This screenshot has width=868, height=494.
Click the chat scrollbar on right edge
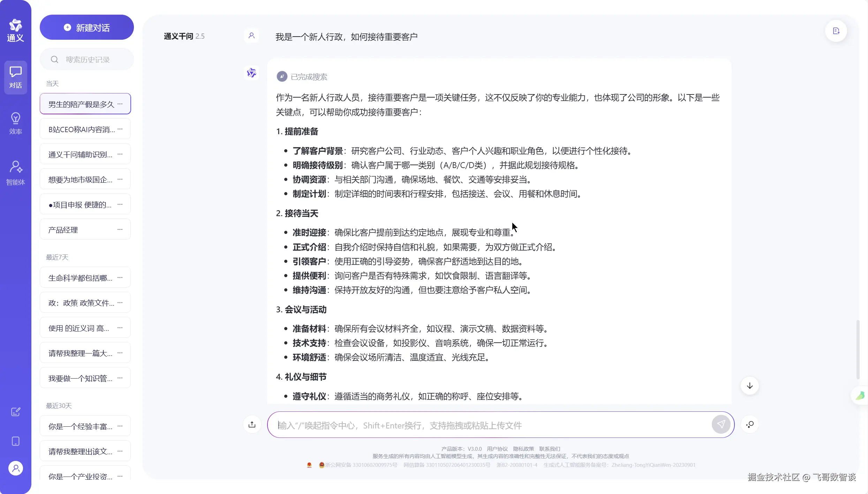click(x=858, y=349)
